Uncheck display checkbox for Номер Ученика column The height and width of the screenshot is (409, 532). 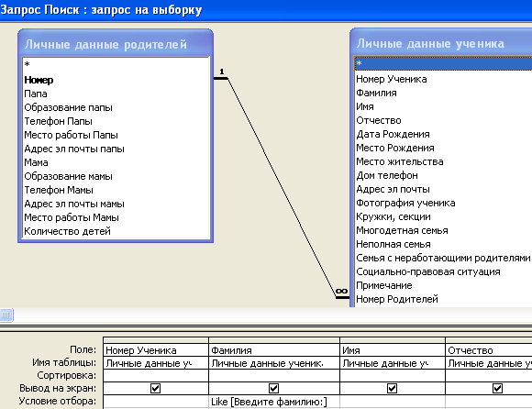point(155,388)
